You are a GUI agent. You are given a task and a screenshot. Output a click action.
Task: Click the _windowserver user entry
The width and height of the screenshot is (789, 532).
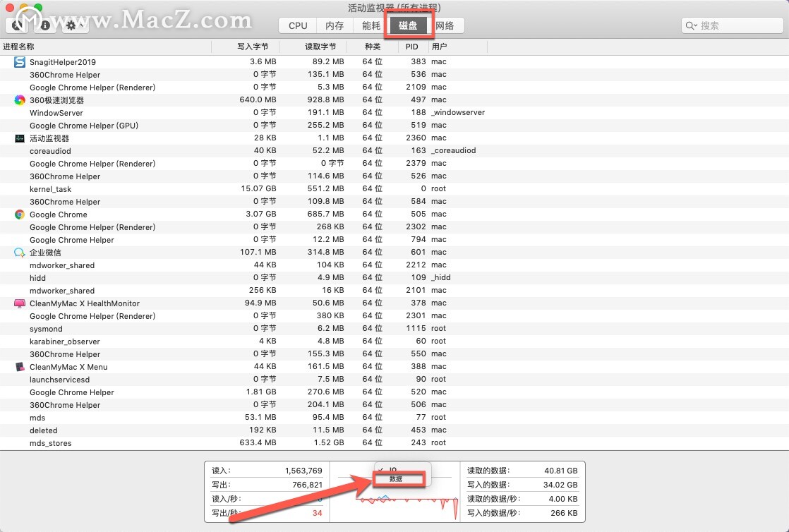point(459,113)
